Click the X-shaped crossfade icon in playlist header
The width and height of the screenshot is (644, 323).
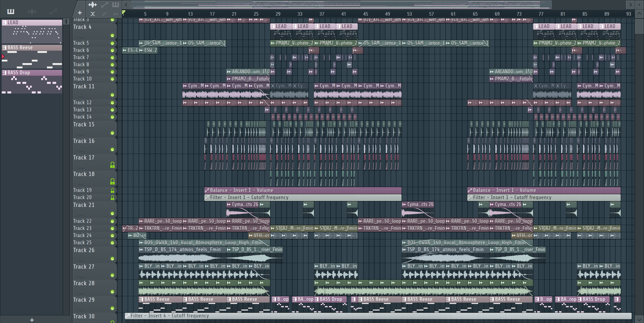(x=93, y=14)
